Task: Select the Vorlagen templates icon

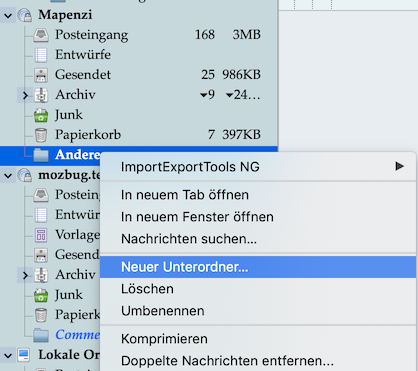Action: 41,235
